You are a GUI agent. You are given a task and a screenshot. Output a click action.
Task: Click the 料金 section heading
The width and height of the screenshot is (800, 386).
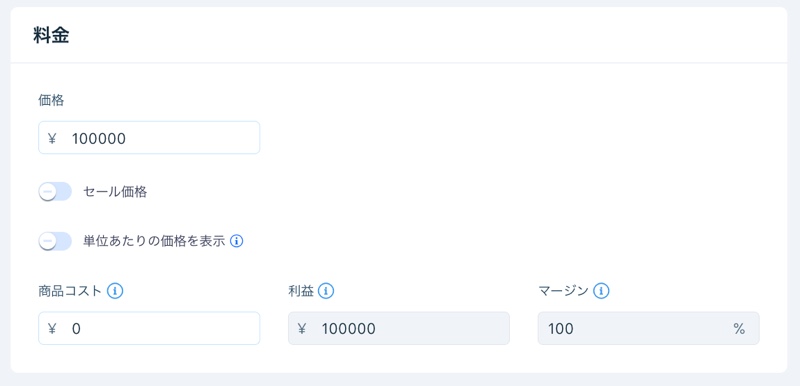click(51, 36)
